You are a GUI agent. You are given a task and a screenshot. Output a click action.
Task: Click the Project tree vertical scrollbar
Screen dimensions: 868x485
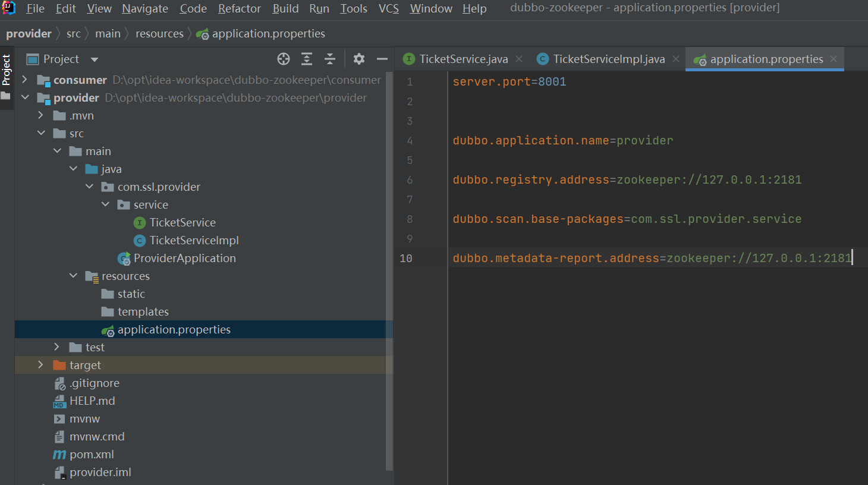[x=389, y=270]
